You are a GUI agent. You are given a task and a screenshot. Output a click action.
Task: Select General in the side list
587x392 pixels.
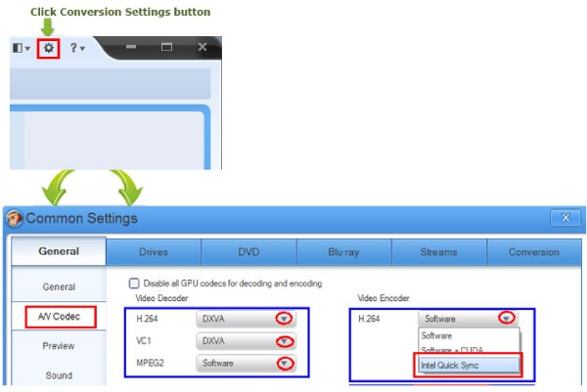59,286
